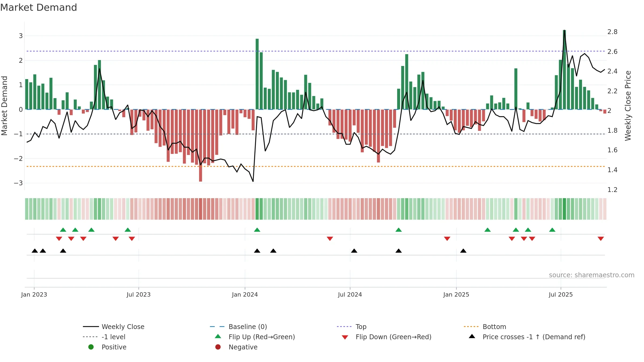
Task: Click the 3 tick on demand axis
Action: coord(21,36)
